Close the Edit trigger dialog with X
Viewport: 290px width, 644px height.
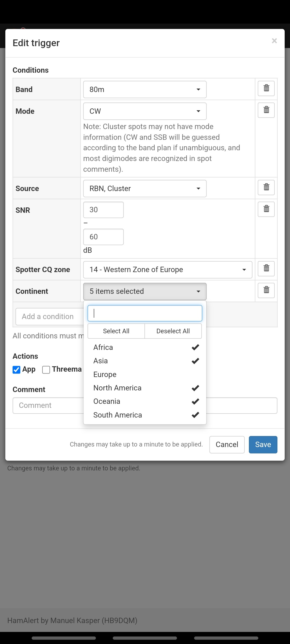274,41
